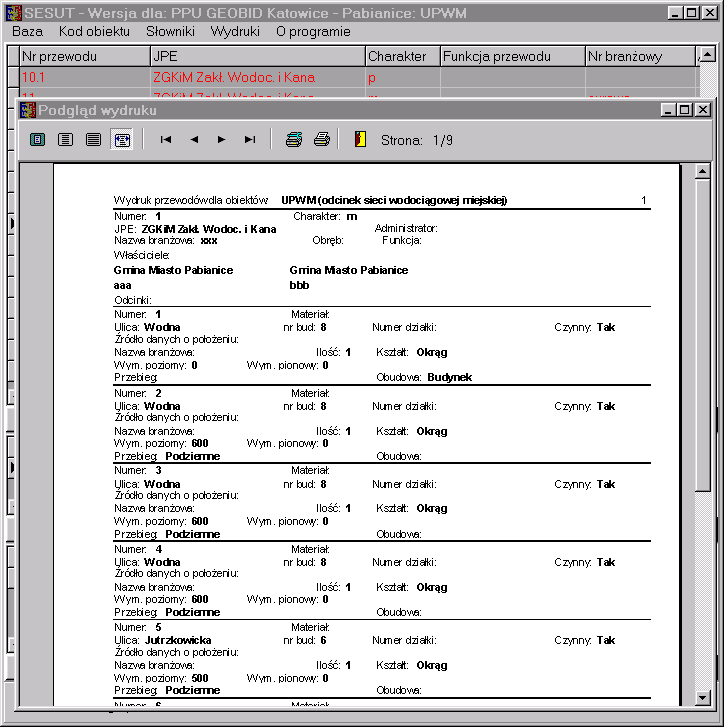
Task: Select table row 10.1
Action: pyautogui.click(x=83, y=77)
